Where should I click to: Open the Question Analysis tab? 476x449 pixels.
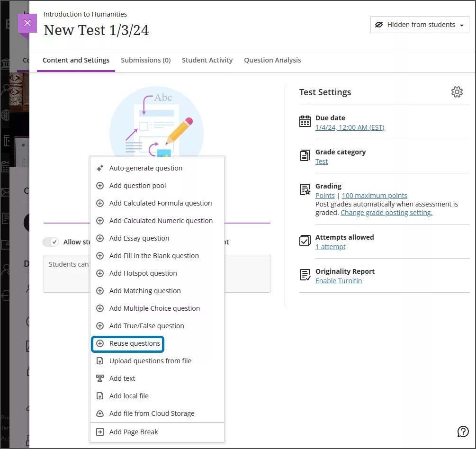pyautogui.click(x=272, y=60)
